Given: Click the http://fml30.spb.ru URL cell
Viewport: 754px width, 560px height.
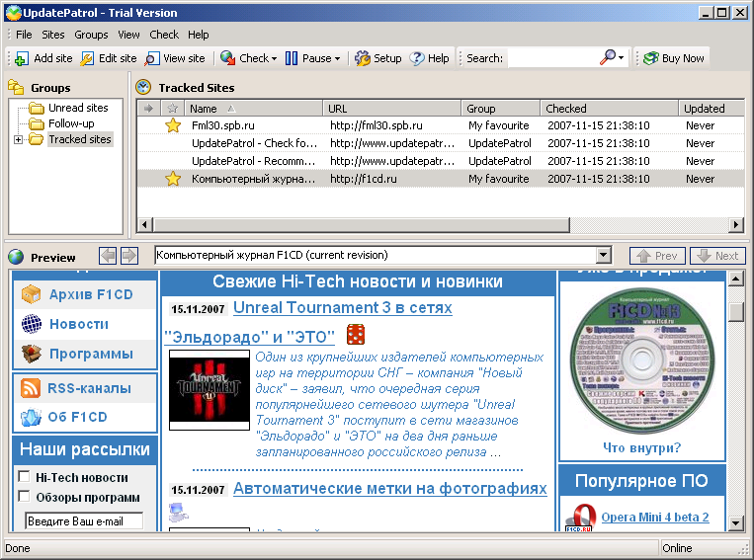Looking at the screenshot, I should point(377,125).
